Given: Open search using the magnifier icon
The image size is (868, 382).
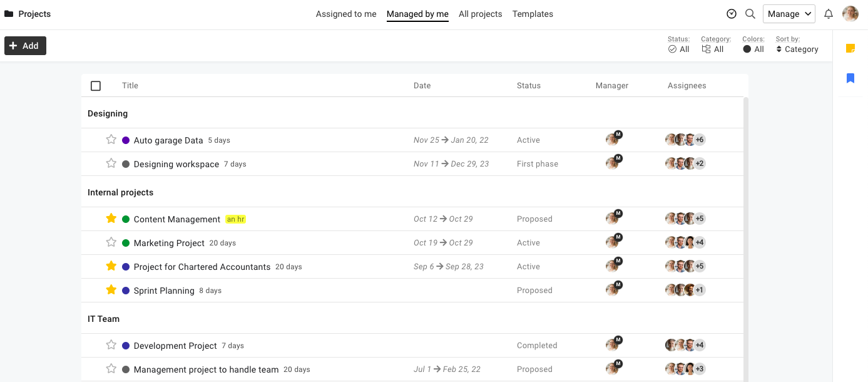Looking at the screenshot, I should tap(749, 13).
